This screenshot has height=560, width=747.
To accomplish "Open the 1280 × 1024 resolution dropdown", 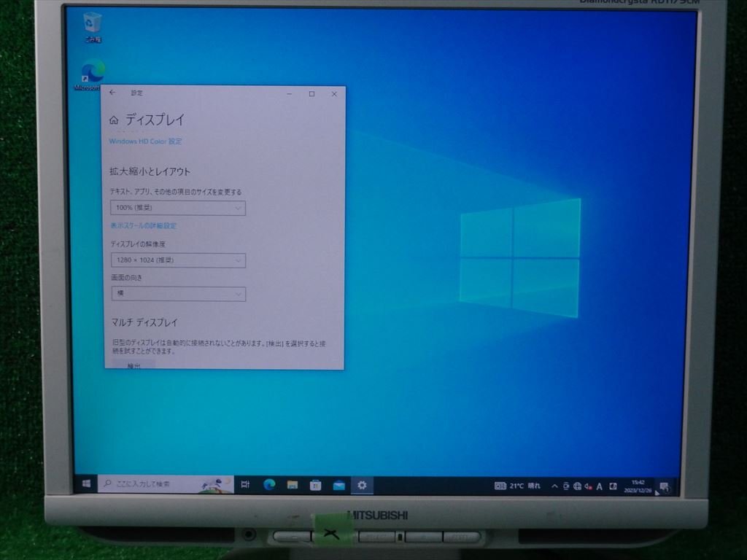I will (x=178, y=260).
